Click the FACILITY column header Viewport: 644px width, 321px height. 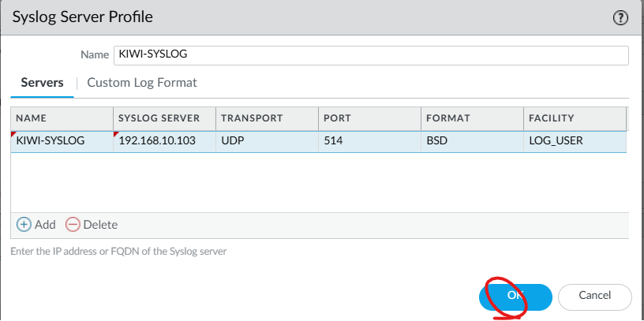click(575, 118)
